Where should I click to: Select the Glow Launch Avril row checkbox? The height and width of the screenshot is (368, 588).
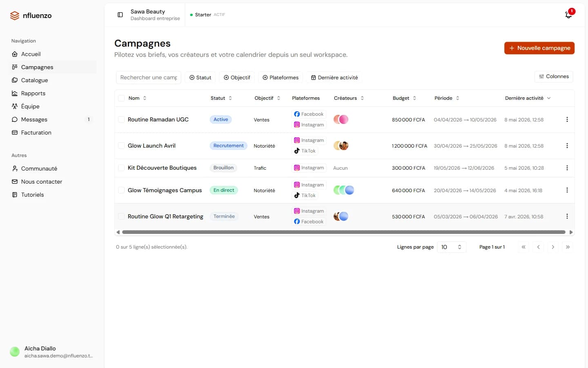[x=121, y=146]
